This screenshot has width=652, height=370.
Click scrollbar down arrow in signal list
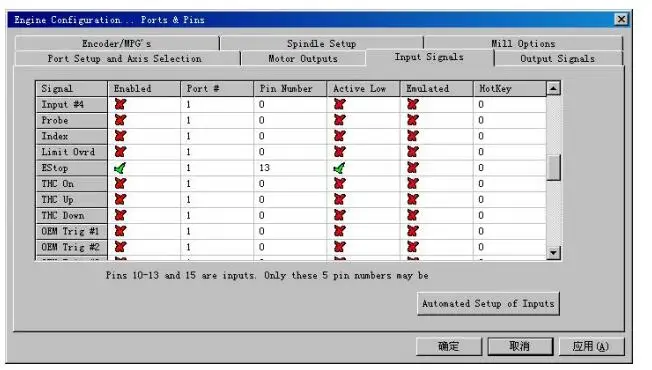(x=553, y=252)
